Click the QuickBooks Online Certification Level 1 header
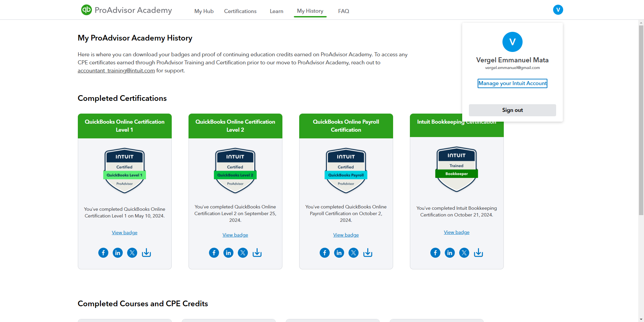Image resolution: width=644 pixels, height=322 pixels. click(125, 126)
